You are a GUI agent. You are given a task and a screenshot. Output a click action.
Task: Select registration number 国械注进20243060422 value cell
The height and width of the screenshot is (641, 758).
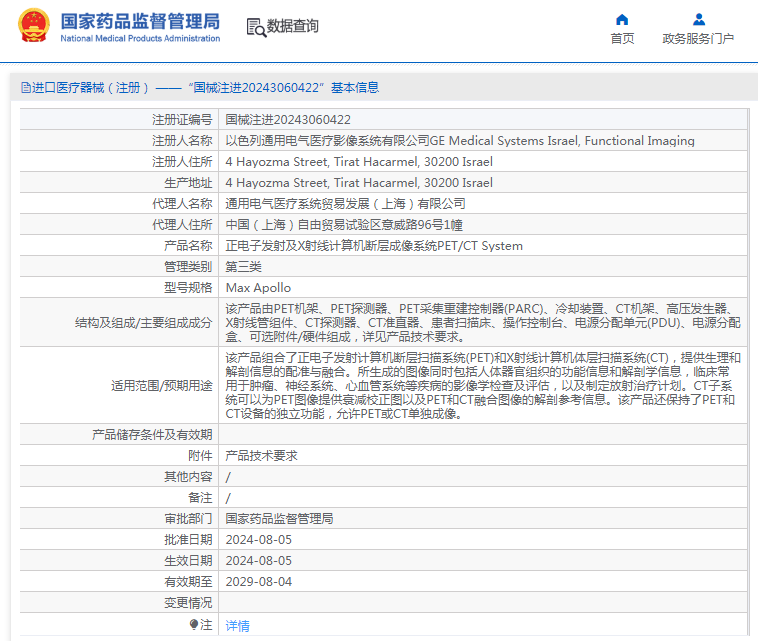288,119
